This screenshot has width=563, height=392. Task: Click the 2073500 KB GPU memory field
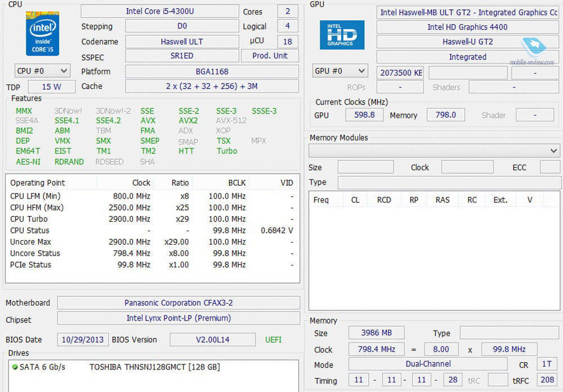click(400, 73)
